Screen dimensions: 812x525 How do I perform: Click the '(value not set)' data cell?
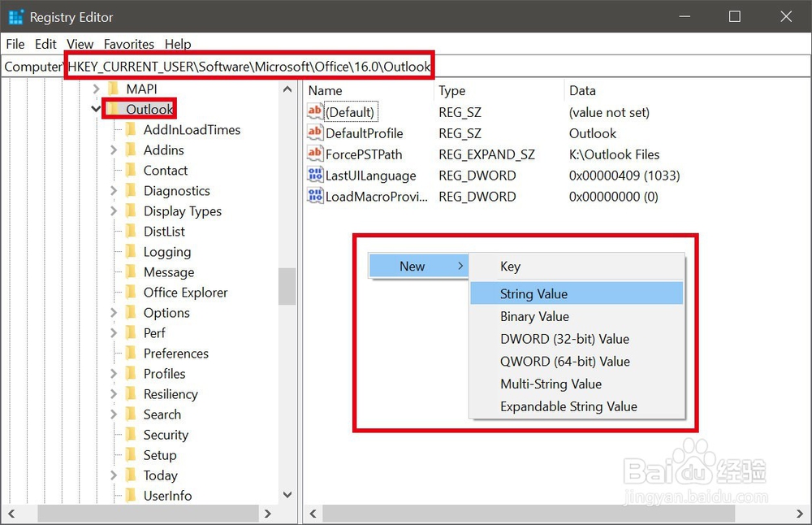coord(609,112)
